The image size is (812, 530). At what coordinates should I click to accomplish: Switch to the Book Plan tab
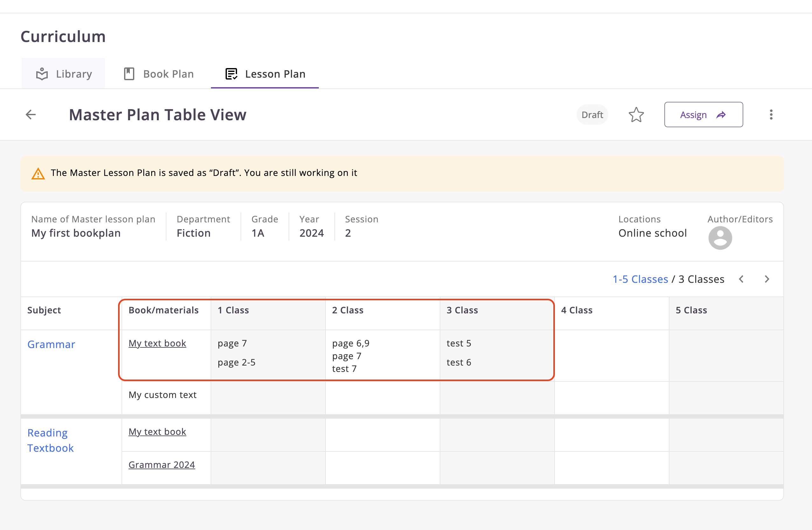pyautogui.click(x=168, y=74)
